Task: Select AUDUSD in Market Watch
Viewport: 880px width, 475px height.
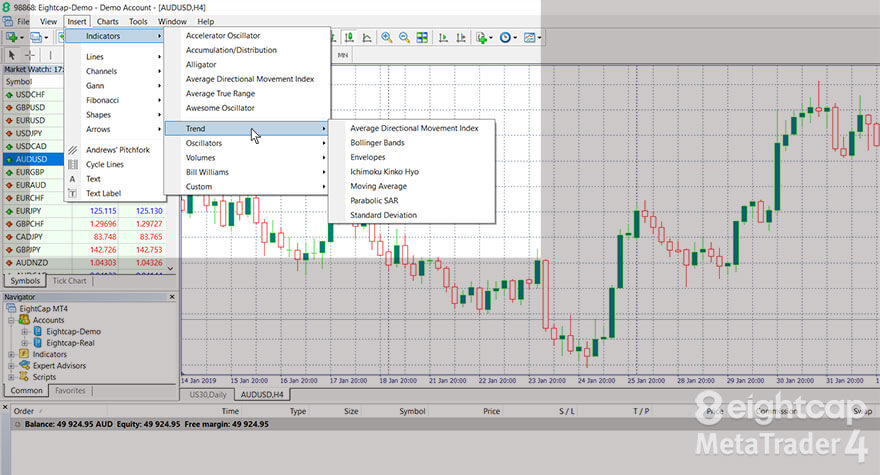Action: [34, 159]
